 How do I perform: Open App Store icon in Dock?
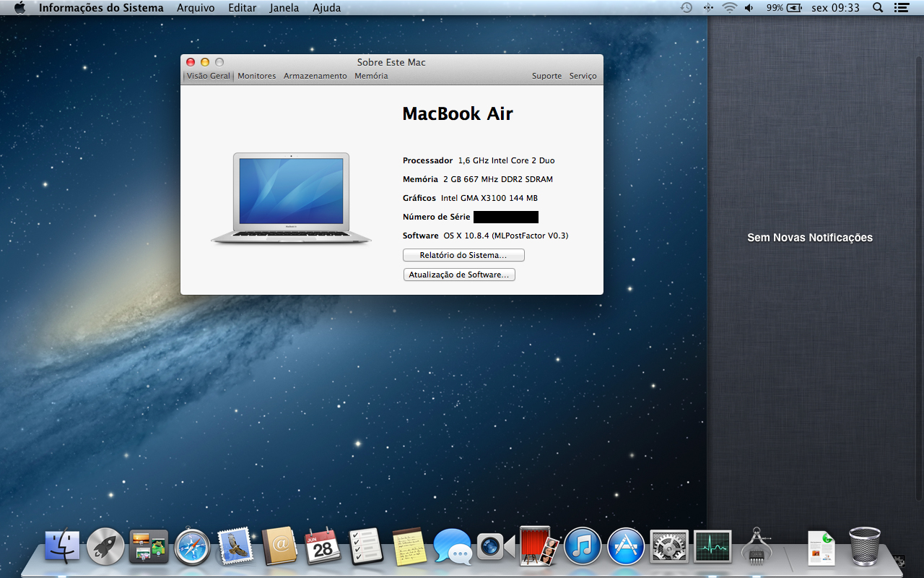pyautogui.click(x=626, y=547)
